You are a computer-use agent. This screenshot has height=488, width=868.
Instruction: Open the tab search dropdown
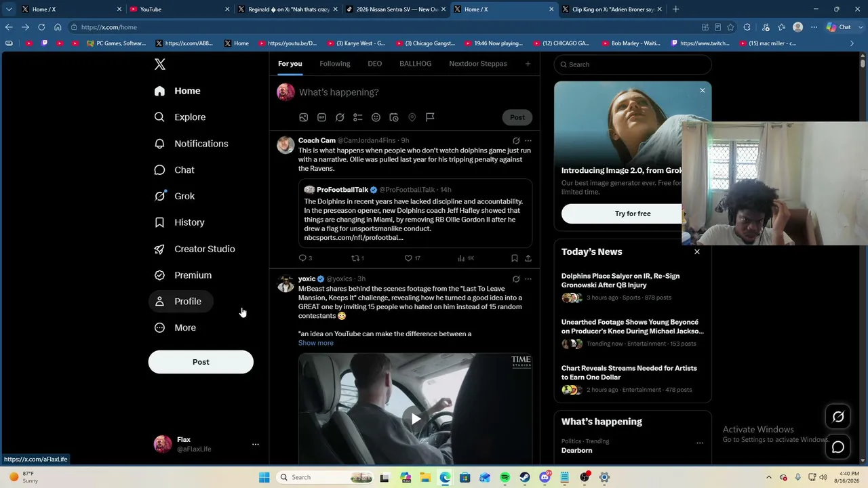point(9,9)
